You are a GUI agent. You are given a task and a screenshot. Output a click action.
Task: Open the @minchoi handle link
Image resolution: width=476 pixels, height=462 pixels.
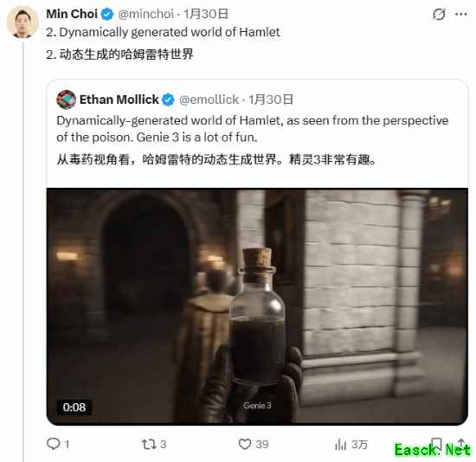click(x=145, y=14)
